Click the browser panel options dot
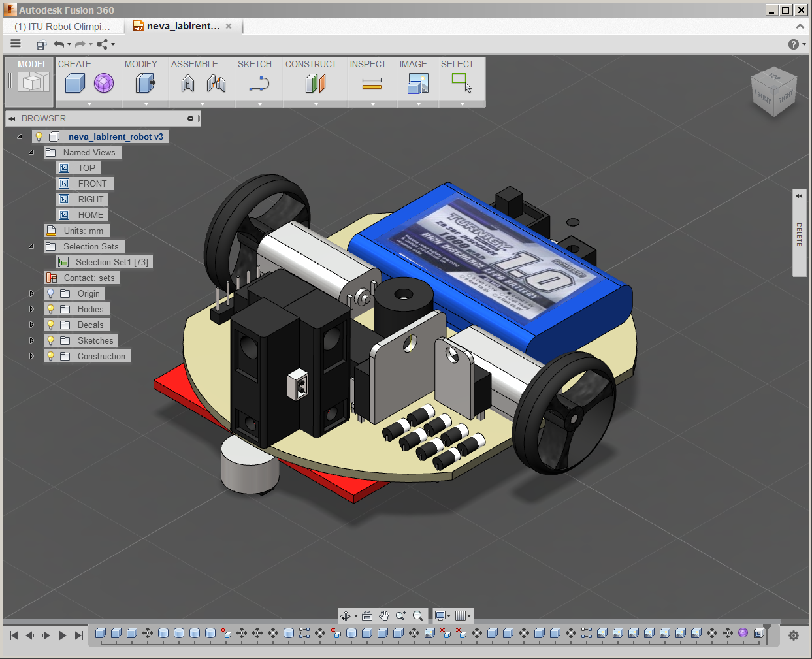The width and height of the screenshot is (812, 659). (190, 119)
